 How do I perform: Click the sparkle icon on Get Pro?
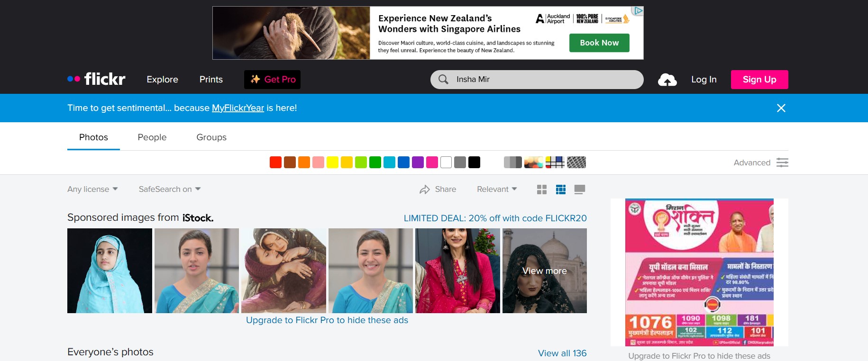[x=256, y=79]
